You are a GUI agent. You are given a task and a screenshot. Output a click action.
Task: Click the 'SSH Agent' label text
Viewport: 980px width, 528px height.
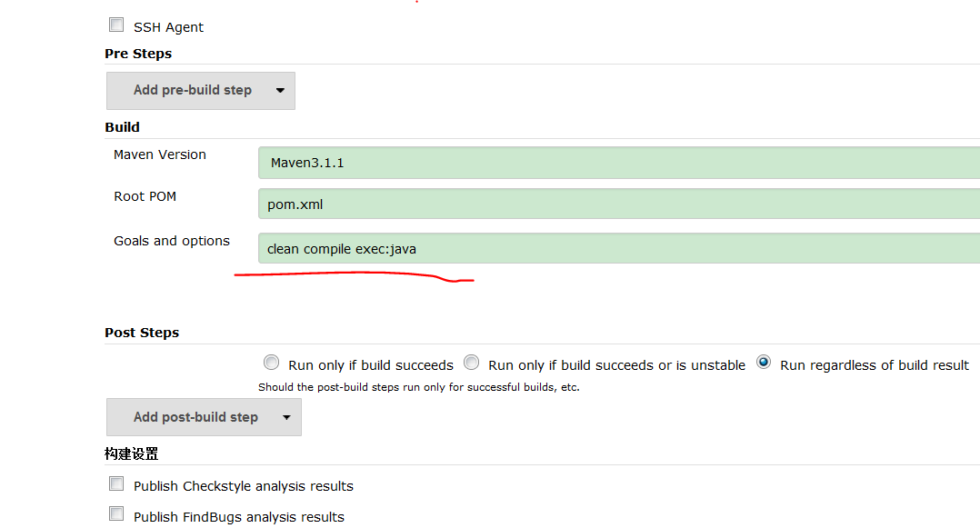(168, 27)
